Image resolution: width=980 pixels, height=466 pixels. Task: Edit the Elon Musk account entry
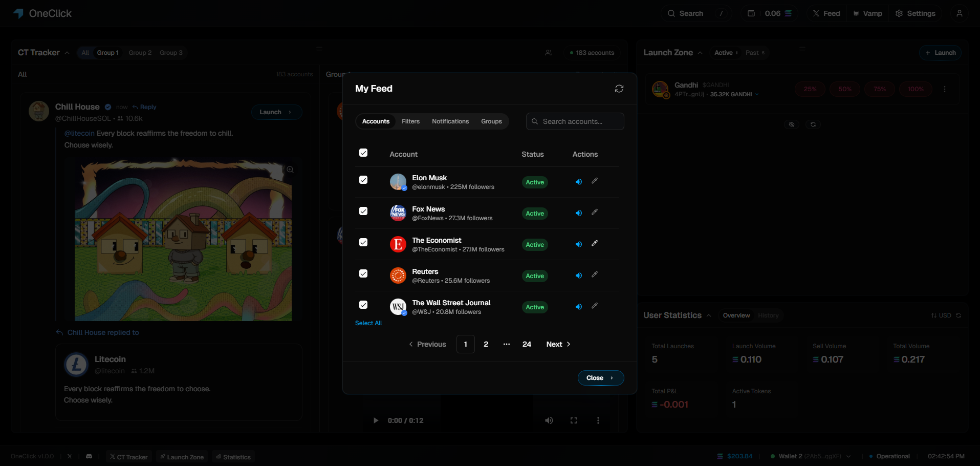[595, 181]
